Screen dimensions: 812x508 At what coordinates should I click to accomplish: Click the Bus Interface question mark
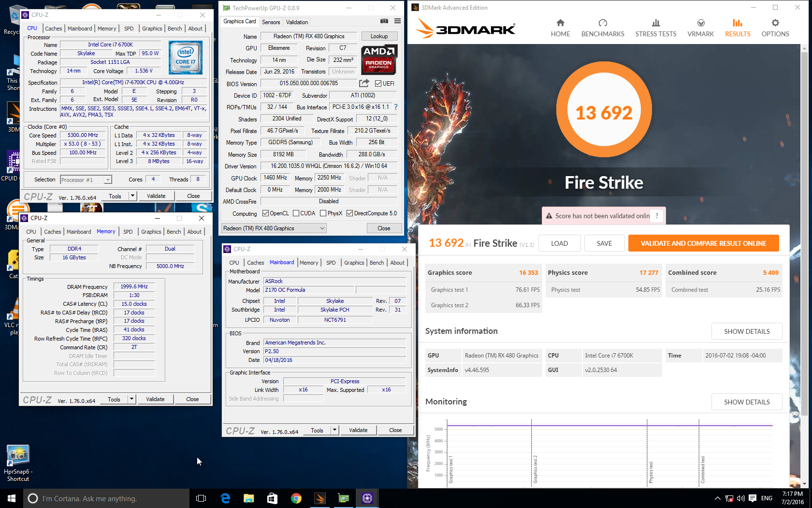pyautogui.click(x=396, y=107)
